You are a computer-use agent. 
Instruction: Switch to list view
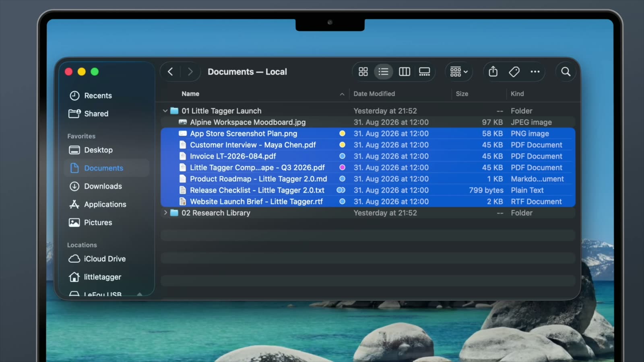(x=383, y=72)
